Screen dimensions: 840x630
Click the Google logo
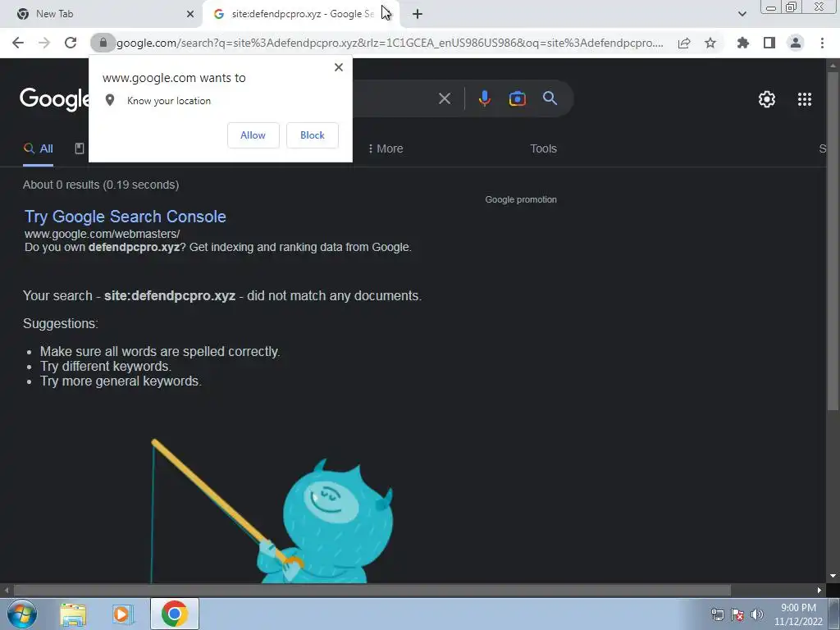click(55, 99)
